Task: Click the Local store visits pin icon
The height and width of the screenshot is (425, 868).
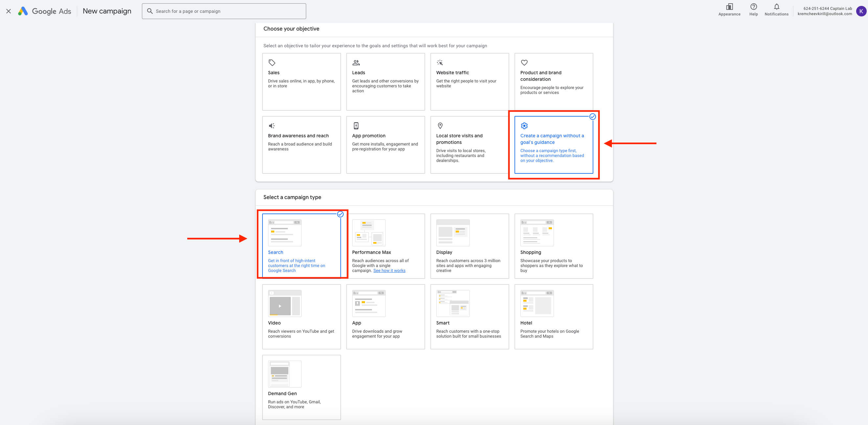Action: pos(440,125)
